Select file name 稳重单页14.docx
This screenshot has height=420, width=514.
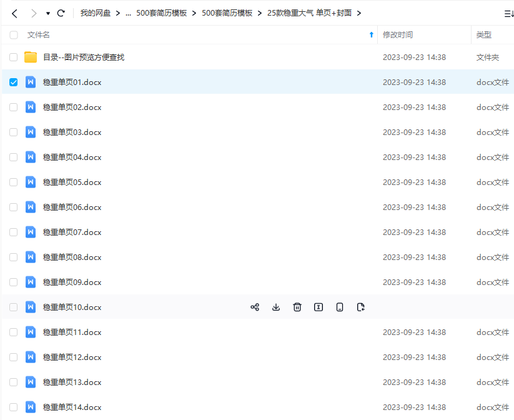[x=72, y=407]
